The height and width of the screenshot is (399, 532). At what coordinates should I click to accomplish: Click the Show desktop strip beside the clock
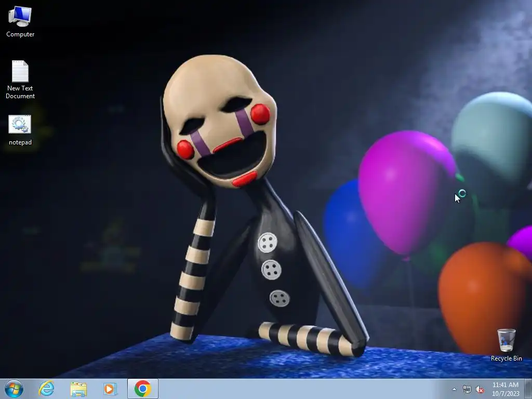click(528, 389)
